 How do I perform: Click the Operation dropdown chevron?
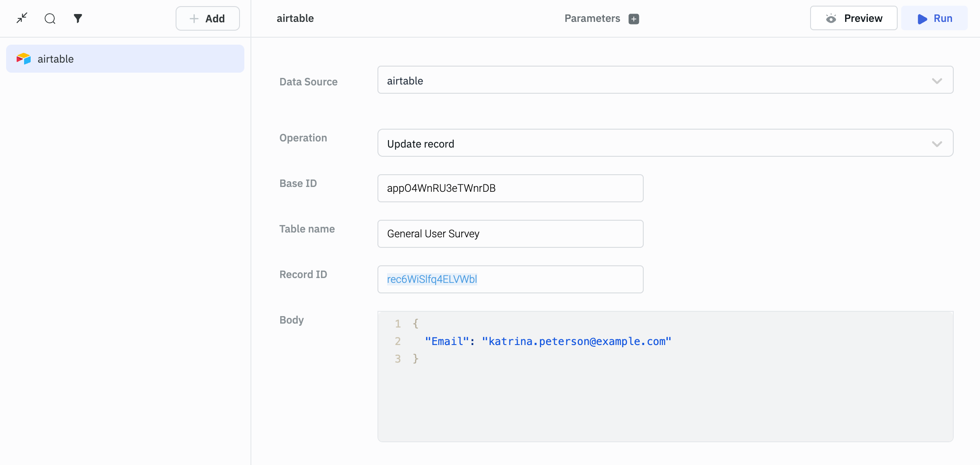[x=937, y=144]
